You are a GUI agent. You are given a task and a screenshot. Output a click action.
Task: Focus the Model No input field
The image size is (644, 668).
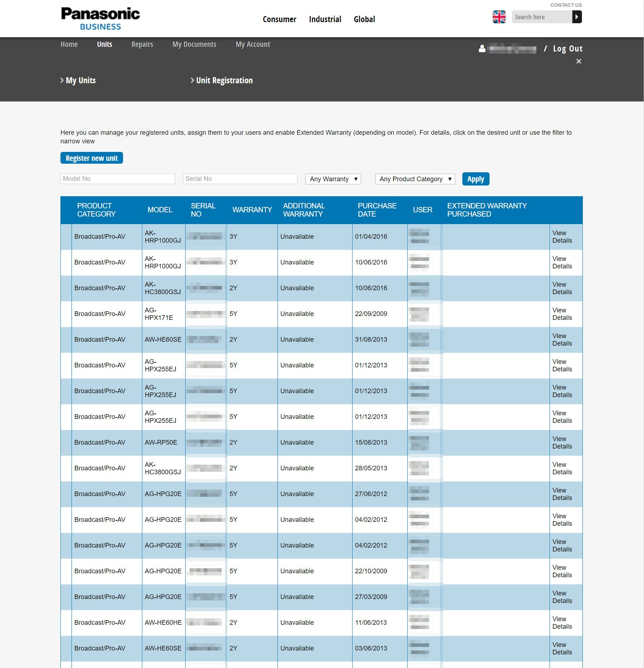pyautogui.click(x=118, y=179)
